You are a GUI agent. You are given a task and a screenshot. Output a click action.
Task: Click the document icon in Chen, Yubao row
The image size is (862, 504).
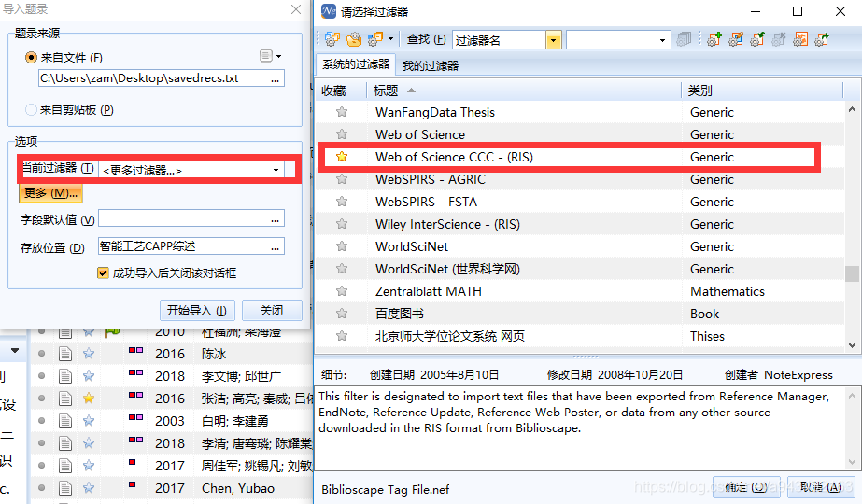click(x=65, y=488)
